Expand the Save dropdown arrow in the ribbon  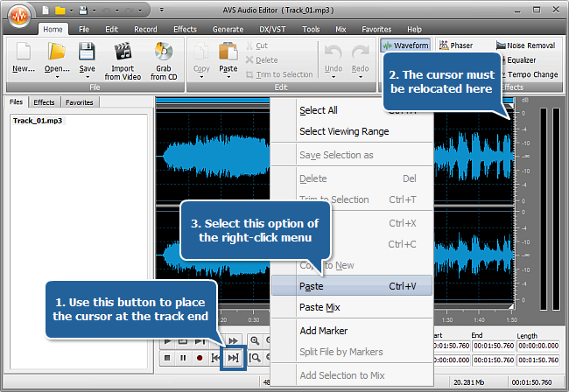click(x=87, y=77)
